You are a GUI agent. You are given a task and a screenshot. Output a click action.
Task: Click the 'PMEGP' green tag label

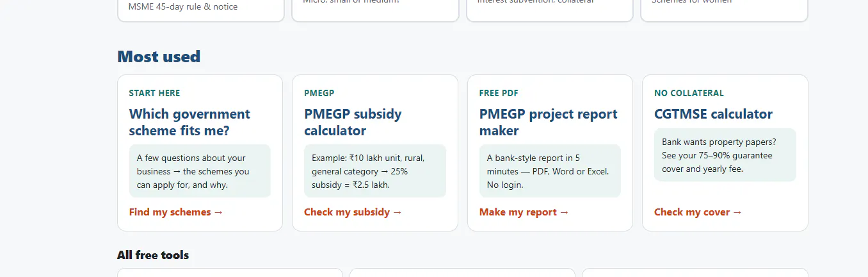(x=319, y=93)
